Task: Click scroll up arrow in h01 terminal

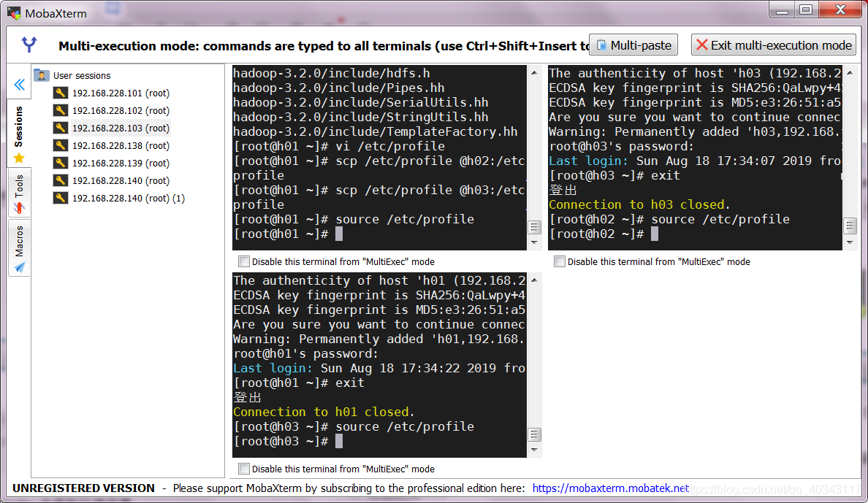Action: 534,72
